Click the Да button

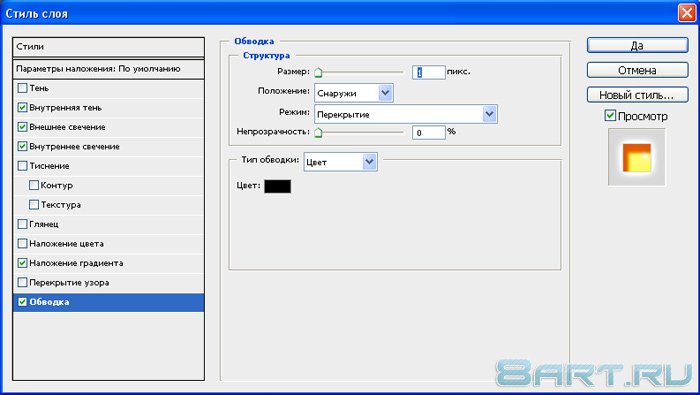pyautogui.click(x=638, y=46)
